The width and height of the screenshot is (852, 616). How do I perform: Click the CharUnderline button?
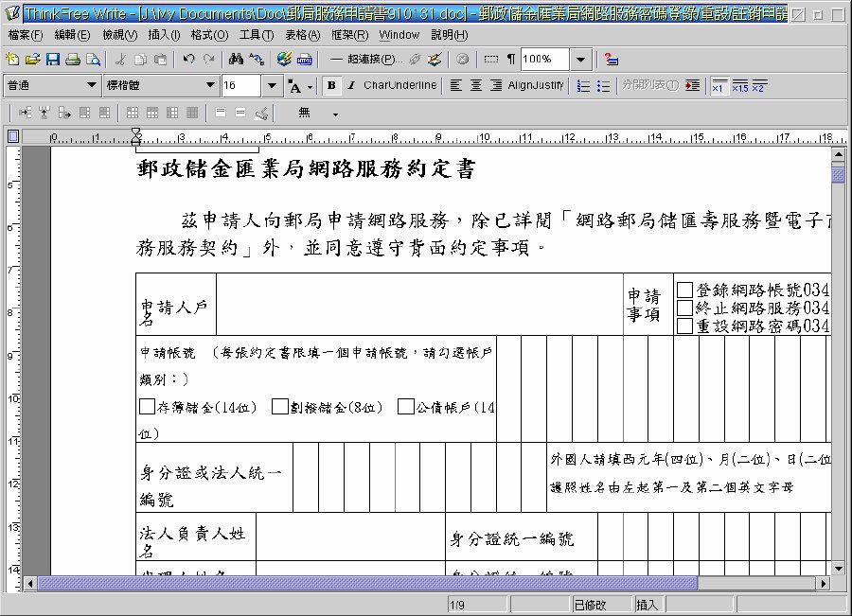click(x=399, y=85)
